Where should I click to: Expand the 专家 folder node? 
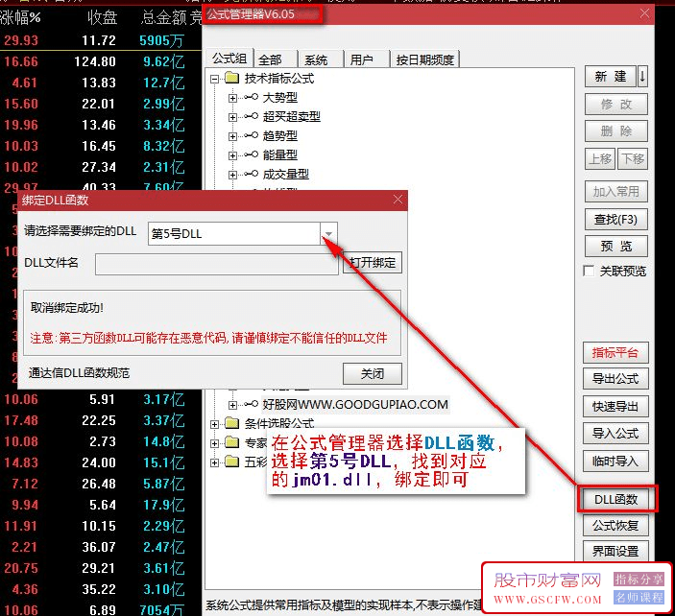[x=214, y=443]
